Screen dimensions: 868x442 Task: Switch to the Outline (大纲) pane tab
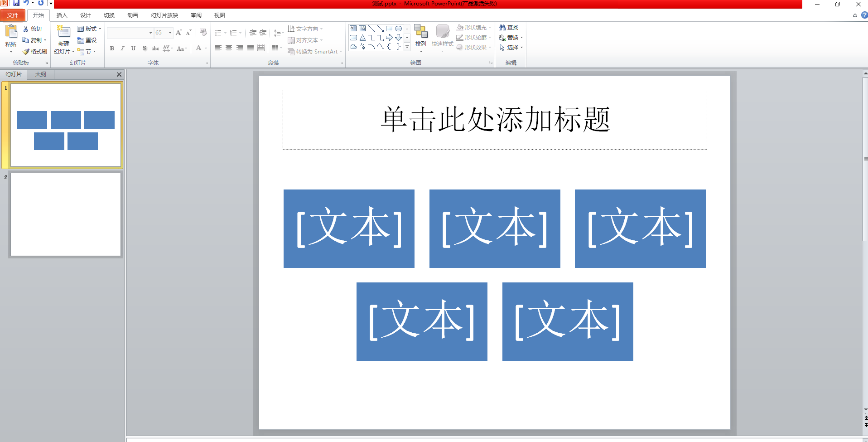point(40,74)
